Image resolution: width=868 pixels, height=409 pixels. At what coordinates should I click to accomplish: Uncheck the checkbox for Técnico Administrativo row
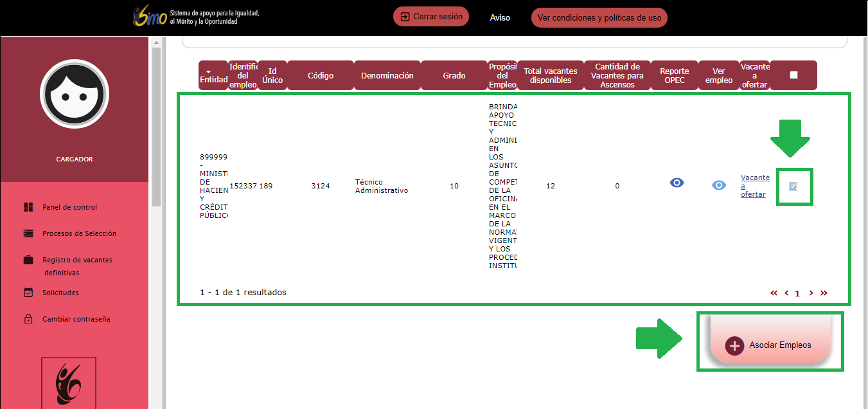[x=793, y=186]
